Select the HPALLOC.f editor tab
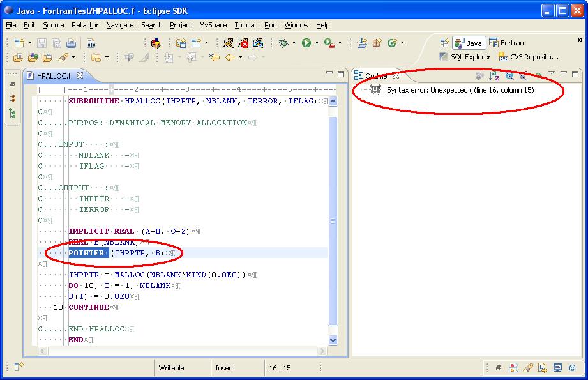The height and width of the screenshot is (380, 588). tap(54, 76)
